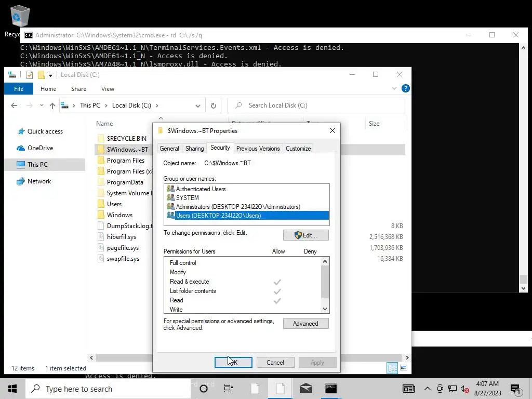The image size is (532, 399).
Task: Select the Security tab
Action: (x=220, y=148)
